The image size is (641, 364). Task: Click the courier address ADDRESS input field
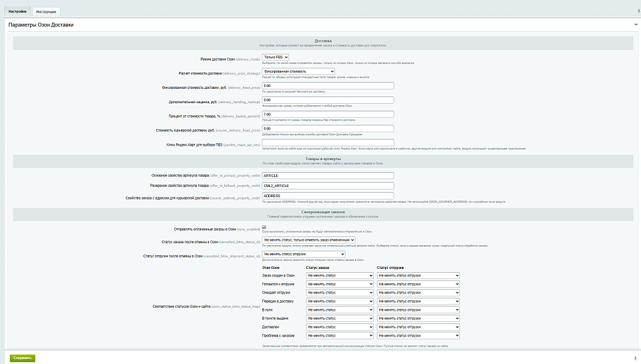[x=328, y=196]
